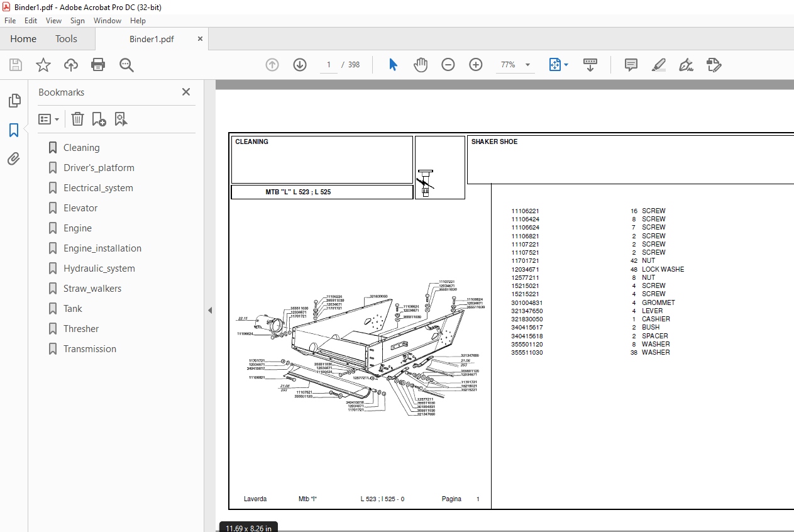The image size is (794, 532).
Task: Click the fit page view icon
Action: tap(555, 65)
